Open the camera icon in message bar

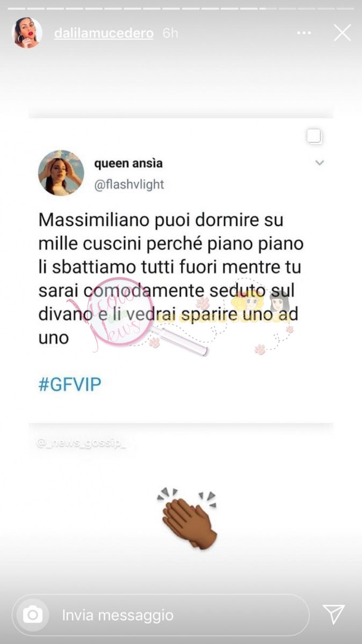pos(33,615)
